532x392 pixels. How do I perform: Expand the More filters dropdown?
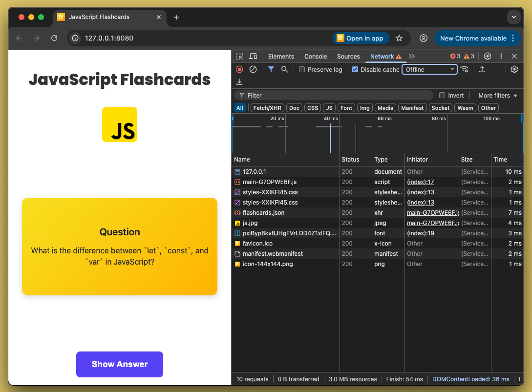(x=498, y=96)
